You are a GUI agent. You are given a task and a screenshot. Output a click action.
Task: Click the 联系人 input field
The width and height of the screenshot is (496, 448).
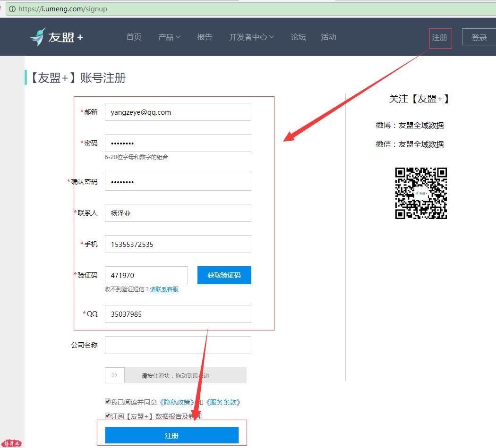(x=178, y=213)
